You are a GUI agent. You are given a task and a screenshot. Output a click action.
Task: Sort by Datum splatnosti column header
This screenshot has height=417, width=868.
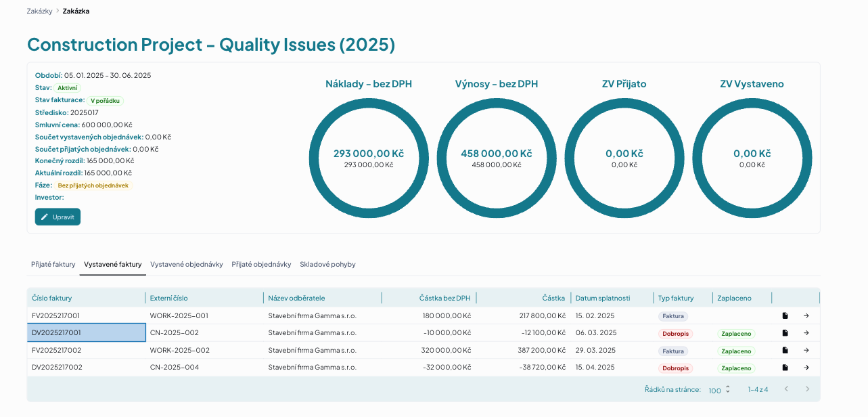(603, 298)
